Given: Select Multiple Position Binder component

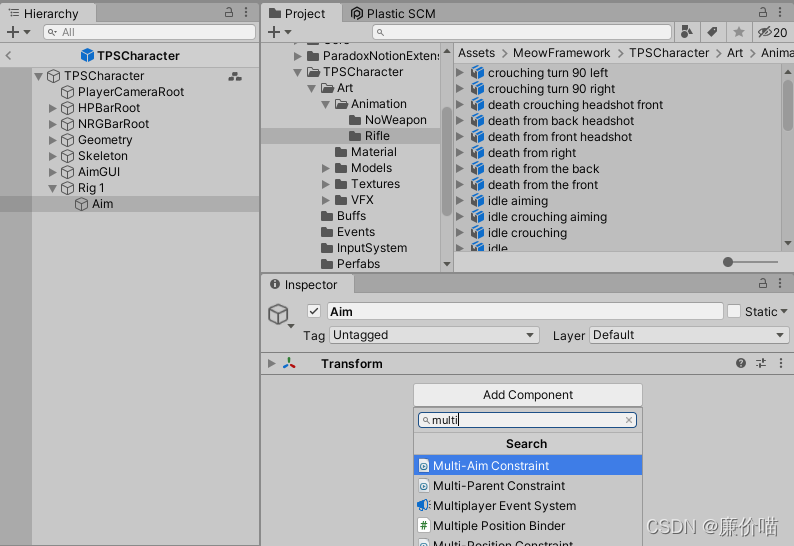Looking at the screenshot, I should tap(528, 526).
